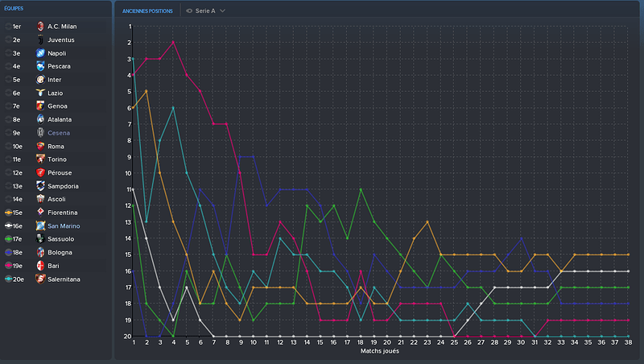The height and width of the screenshot is (364, 644).
Task: Click the eye icon beside Serie A
Action: [x=189, y=10]
